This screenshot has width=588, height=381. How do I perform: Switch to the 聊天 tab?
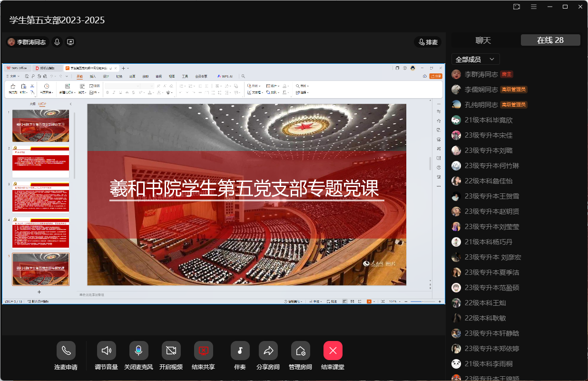click(483, 40)
